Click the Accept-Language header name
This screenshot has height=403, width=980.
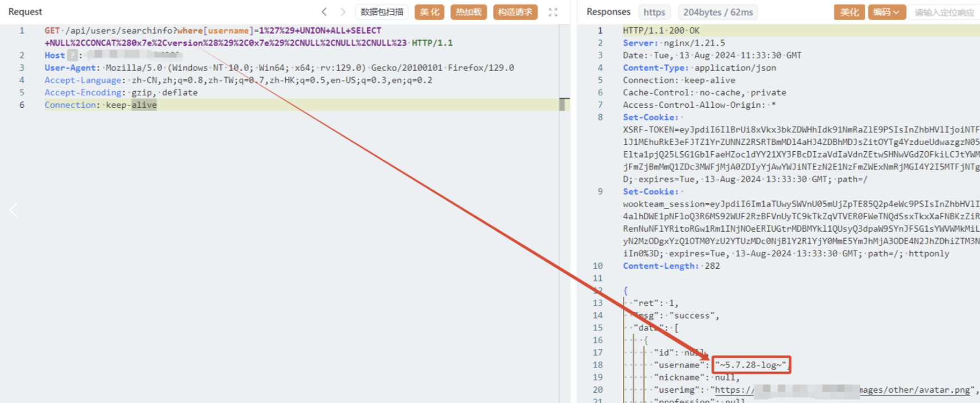pos(83,80)
